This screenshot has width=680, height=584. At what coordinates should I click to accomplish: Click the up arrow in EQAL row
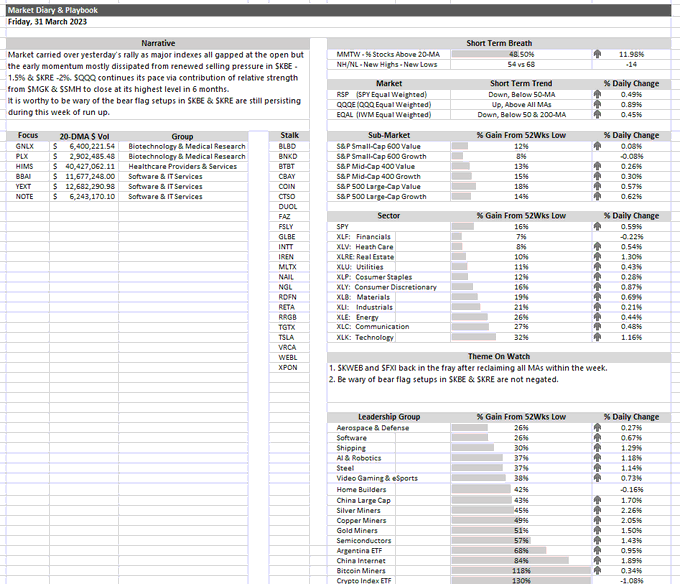point(597,114)
